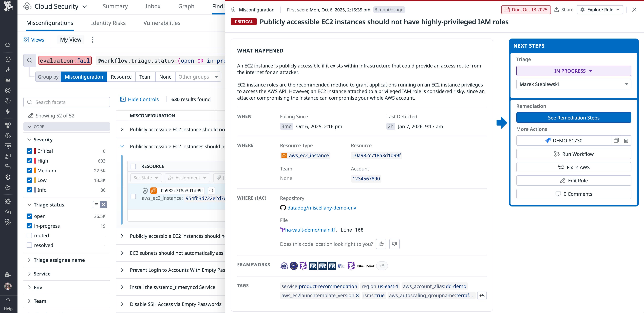Screen dimensions: 644x313
Task: Give a thumbs up to the code location
Action: 381,244
